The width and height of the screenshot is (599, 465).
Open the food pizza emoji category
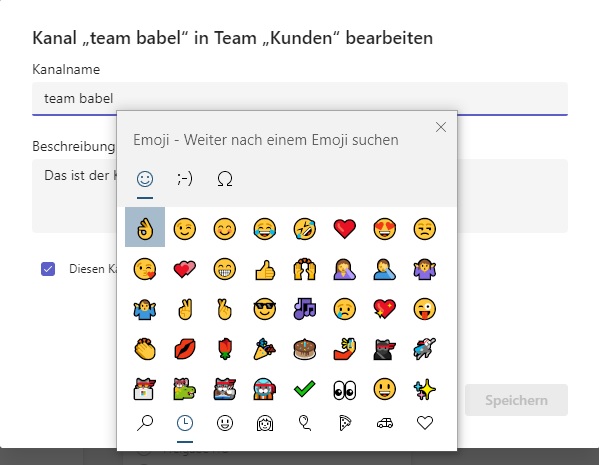(345, 423)
